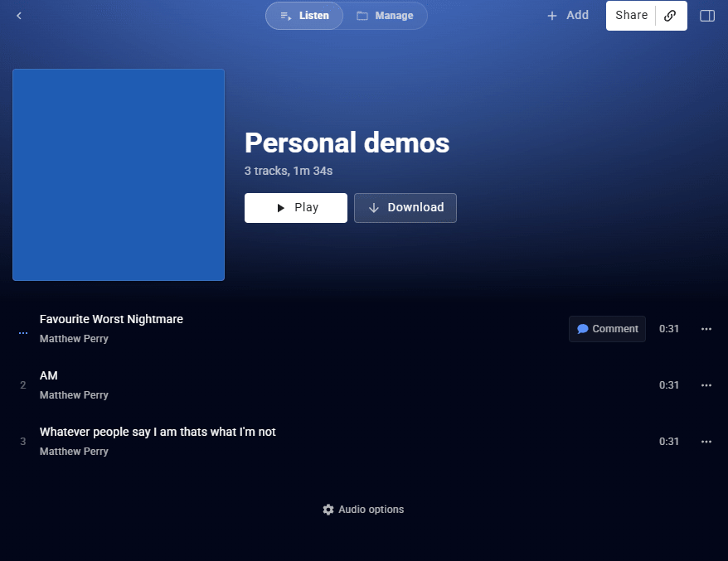Click 0:31 duration of Favourite Worst Nightmare

tap(669, 329)
